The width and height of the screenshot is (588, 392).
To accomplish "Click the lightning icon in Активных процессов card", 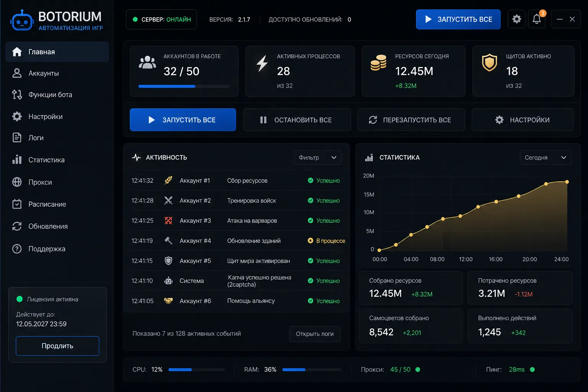I will 262,64.
